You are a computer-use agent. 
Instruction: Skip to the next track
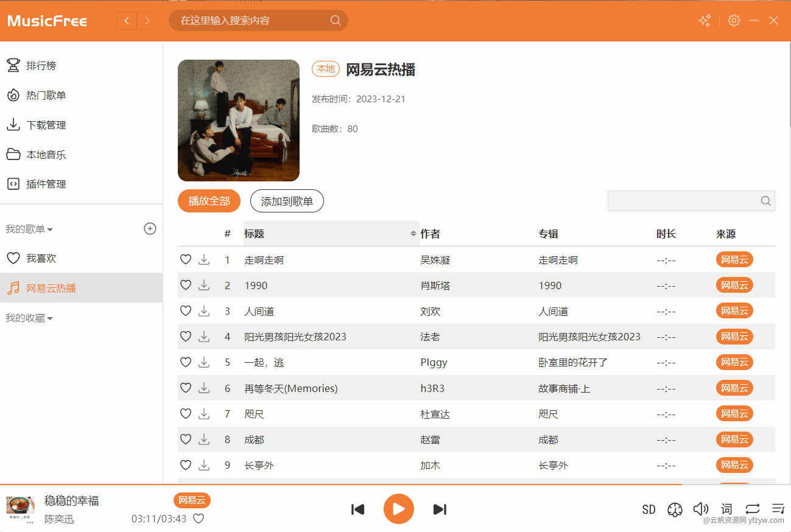[440, 509]
